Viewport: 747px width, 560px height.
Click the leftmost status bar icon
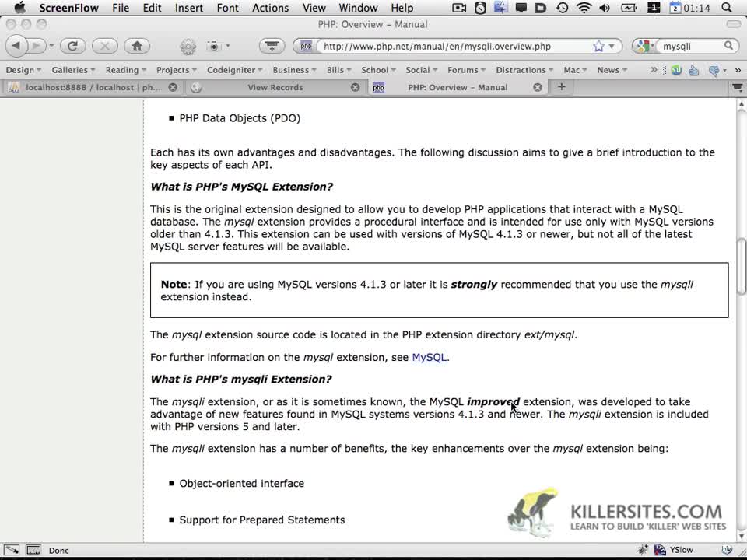pos(12,550)
